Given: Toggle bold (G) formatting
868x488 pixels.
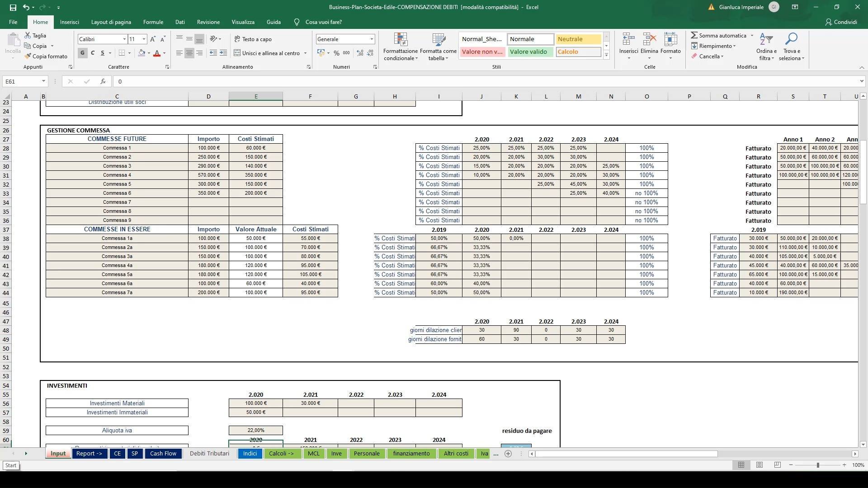Looking at the screenshot, I should click(82, 53).
